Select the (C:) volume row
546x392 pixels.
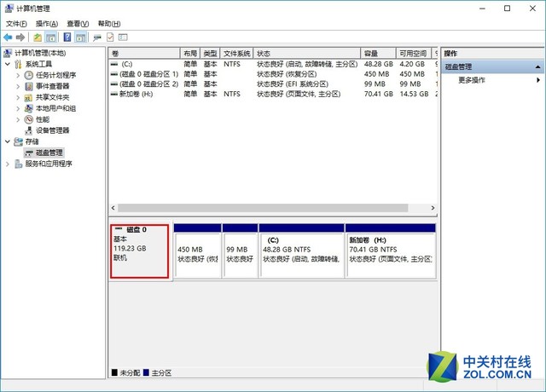(273, 64)
